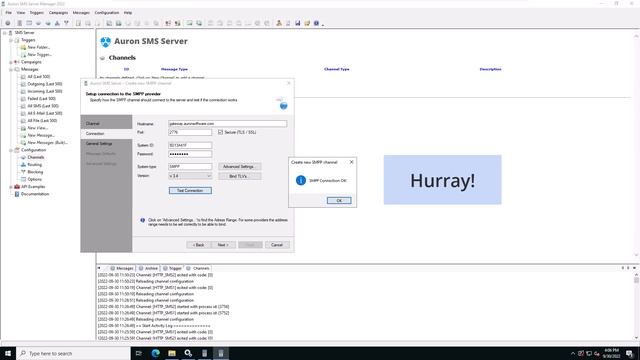Image resolution: width=640 pixels, height=360 pixels.
Task: Switch to the Trigger log tab
Action: pyautogui.click(x=172, y=268)
